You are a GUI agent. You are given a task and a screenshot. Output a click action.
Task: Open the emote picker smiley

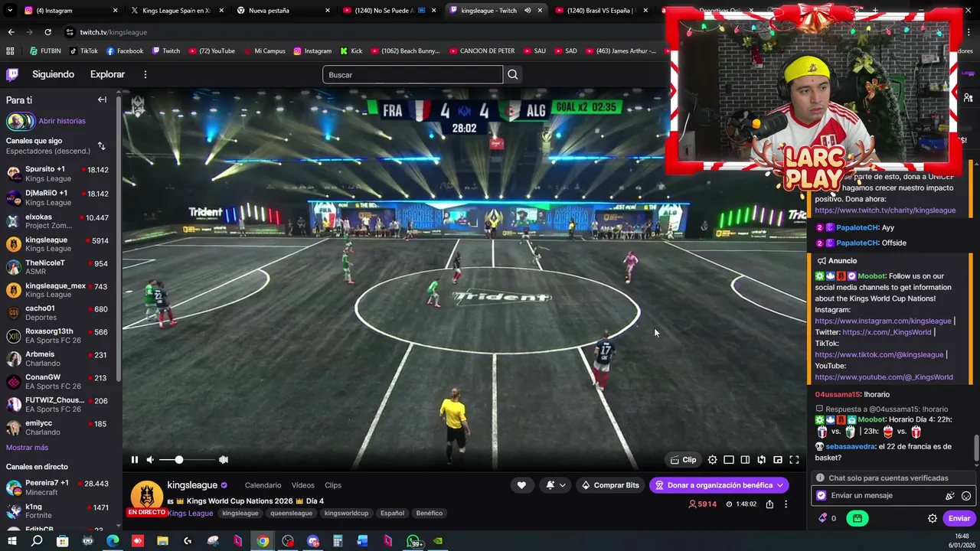tap(966, 496)
